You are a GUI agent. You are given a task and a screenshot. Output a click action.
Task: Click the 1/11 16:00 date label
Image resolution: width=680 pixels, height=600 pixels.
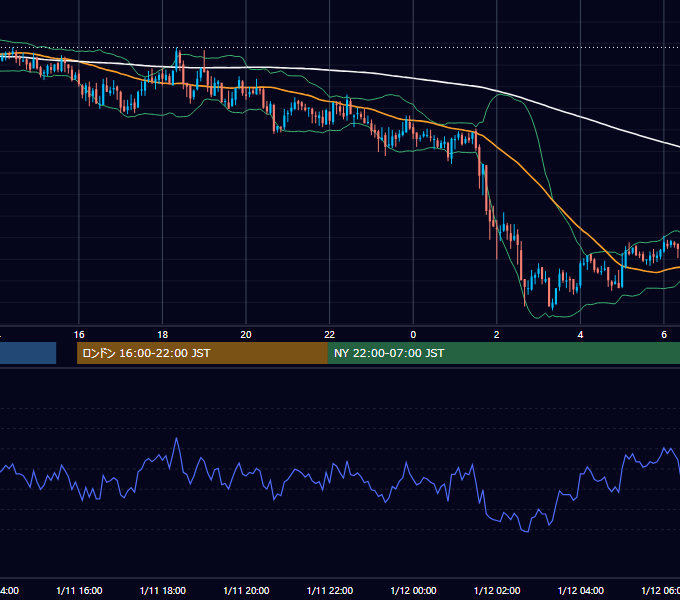[x=79, y=591]
